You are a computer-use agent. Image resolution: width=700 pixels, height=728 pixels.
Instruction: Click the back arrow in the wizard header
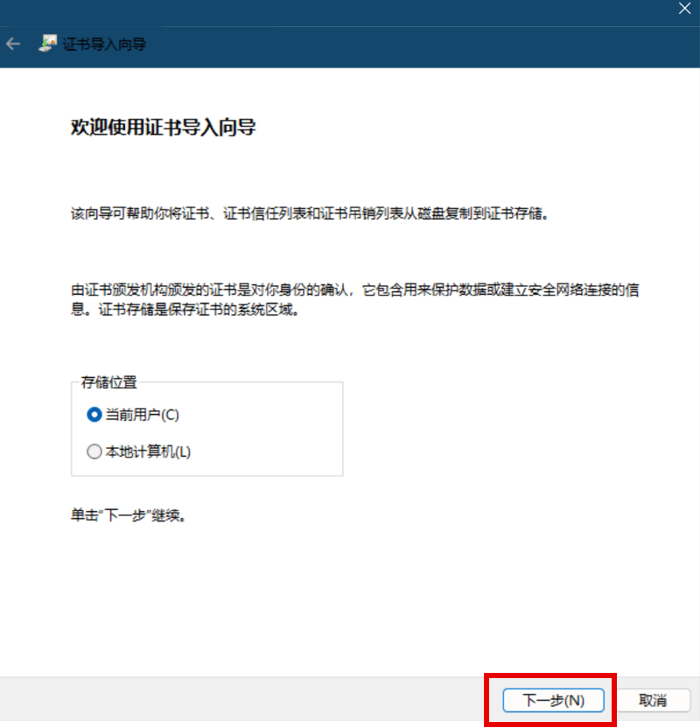13,44
